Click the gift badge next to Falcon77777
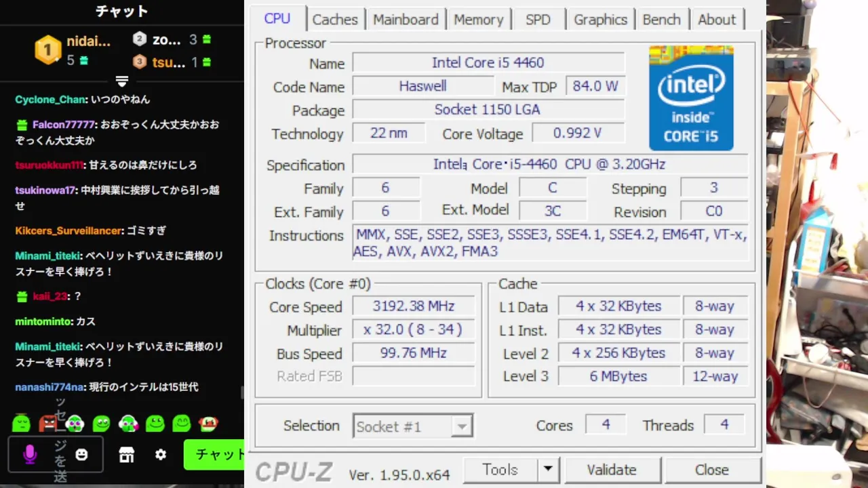The width and height of the screenshot is (868, 488). point(22,125)
